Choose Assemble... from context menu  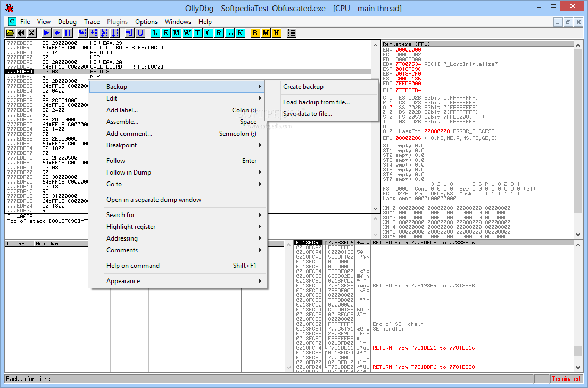[177, 121]
